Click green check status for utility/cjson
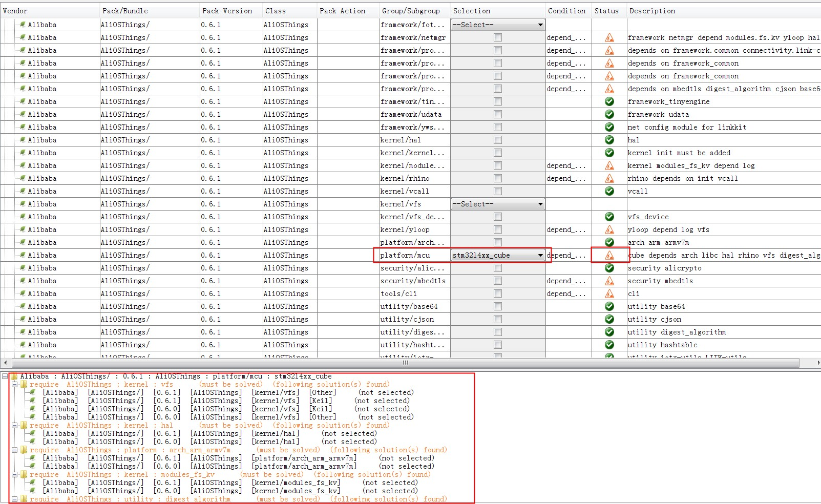Image resolution: width=821 pixels, height=504 pixels. (x=609, y=319)
